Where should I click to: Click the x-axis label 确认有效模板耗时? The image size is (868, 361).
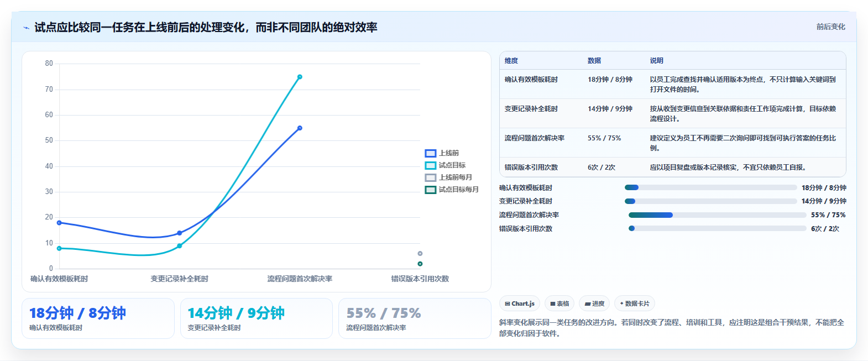59,279
